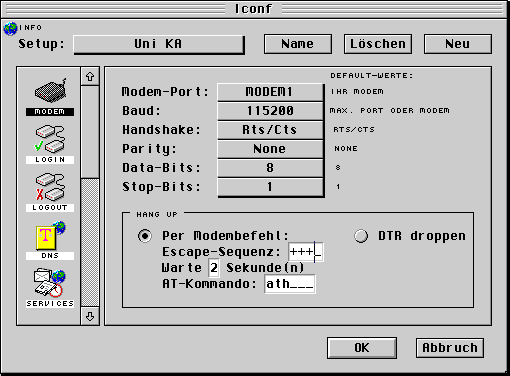The width and height of the screenshot is (510, 376).
Task: Open the Modem-Port MODEM1 popup
Action: pos(270,92)
